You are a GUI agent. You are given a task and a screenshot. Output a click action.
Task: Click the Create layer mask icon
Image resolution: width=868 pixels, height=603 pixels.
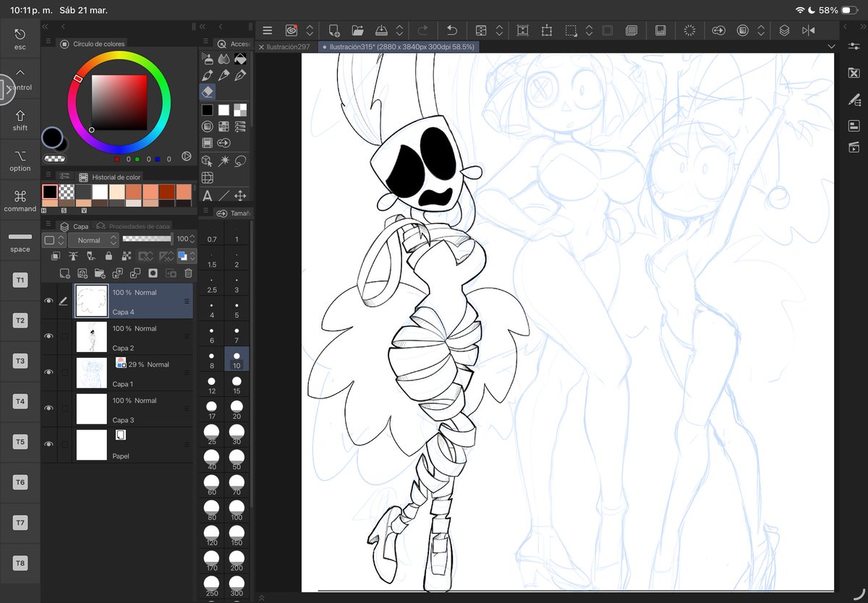153,273
